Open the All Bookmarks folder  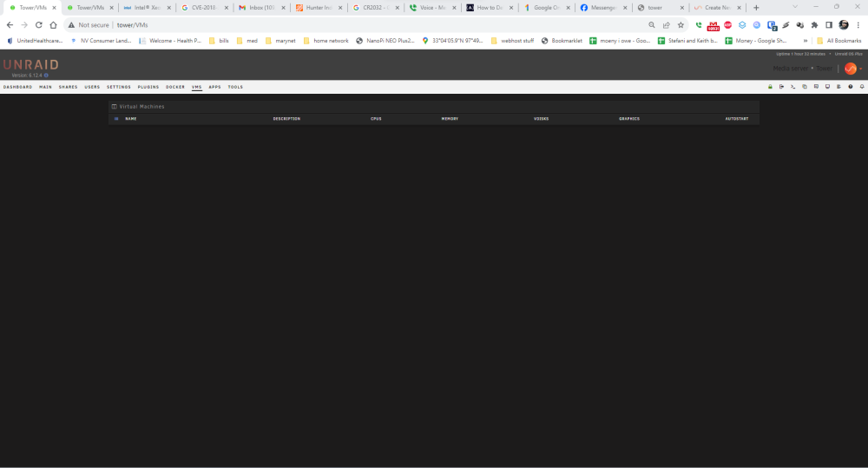point(839,41)
